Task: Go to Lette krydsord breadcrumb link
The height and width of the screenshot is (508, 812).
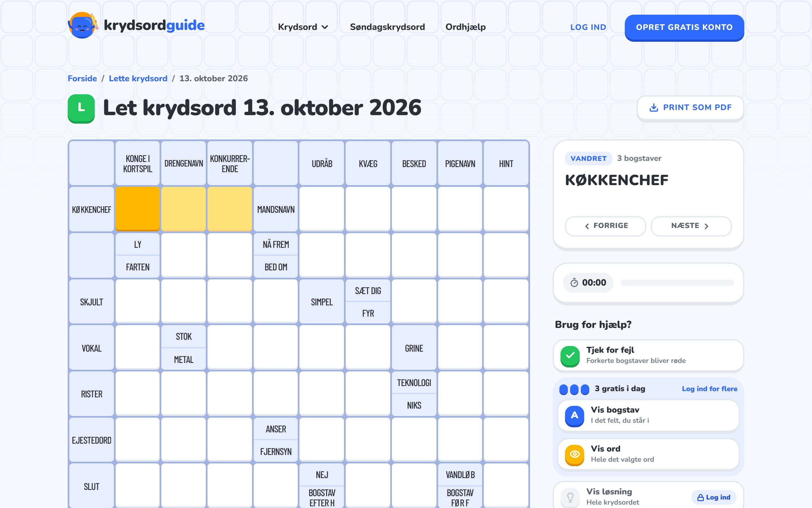Action: (x=138, y=78)
